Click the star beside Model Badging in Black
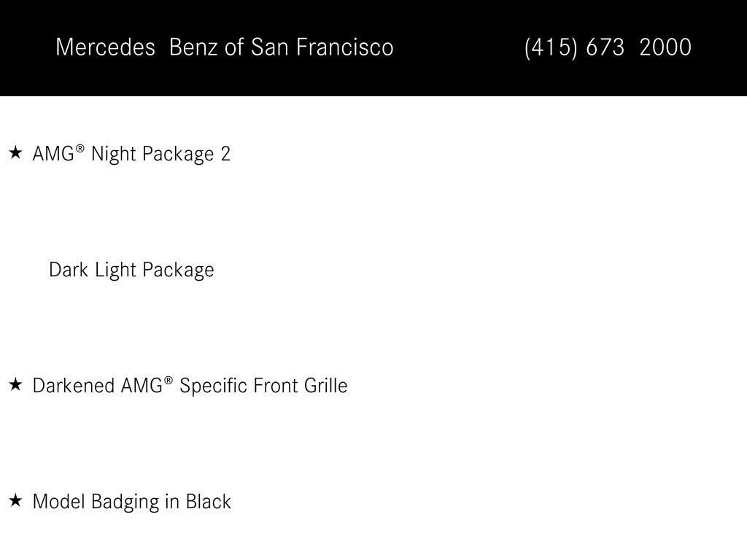 point(16,500)
